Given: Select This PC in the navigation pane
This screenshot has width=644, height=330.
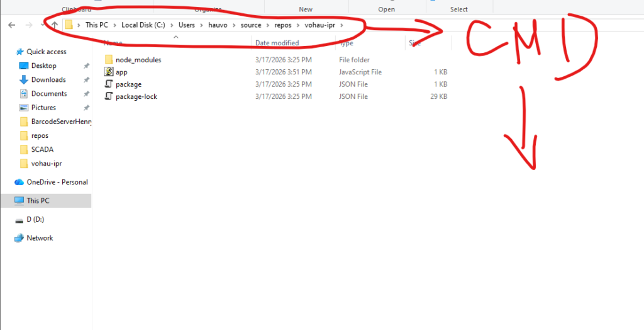Looking at the screenshot, I should [38, 201].
